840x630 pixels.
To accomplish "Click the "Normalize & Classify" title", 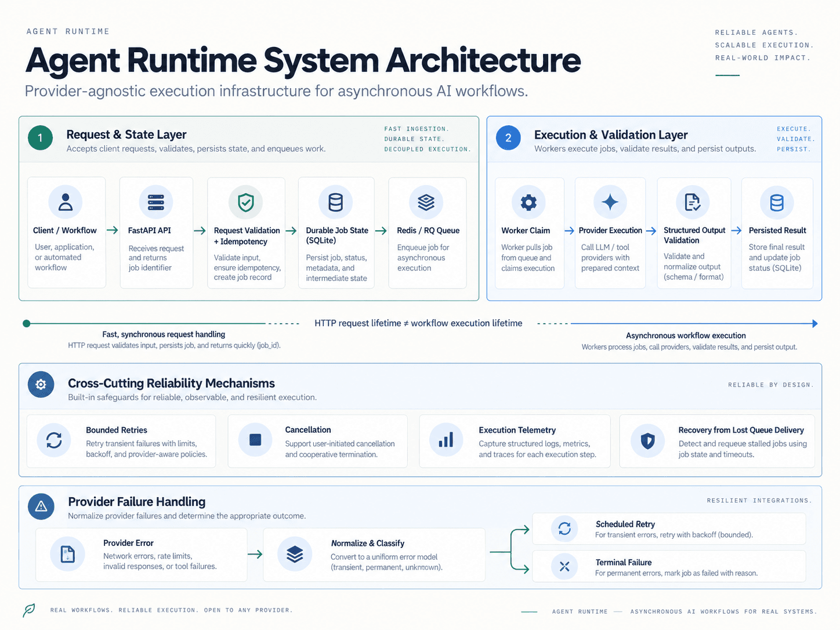I will 368,543.
